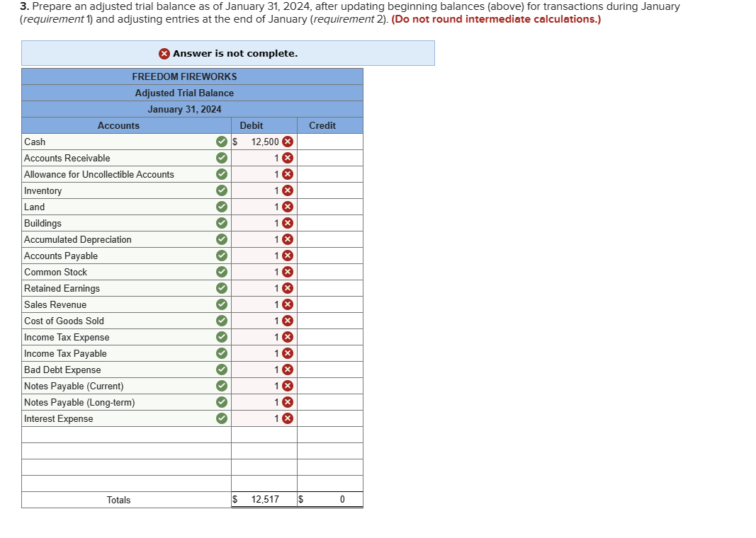
Task: Select the Cost of Goods Sold debit cell
Action: point(264,321)
